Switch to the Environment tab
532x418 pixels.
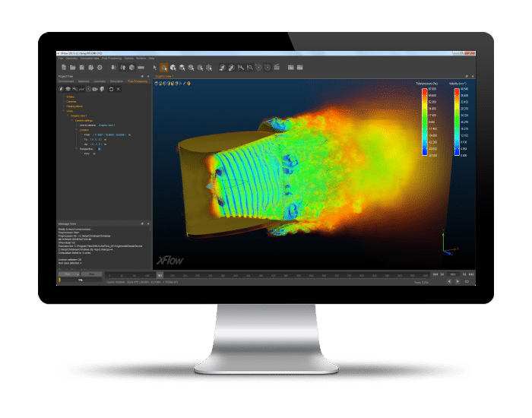(66, 81)
